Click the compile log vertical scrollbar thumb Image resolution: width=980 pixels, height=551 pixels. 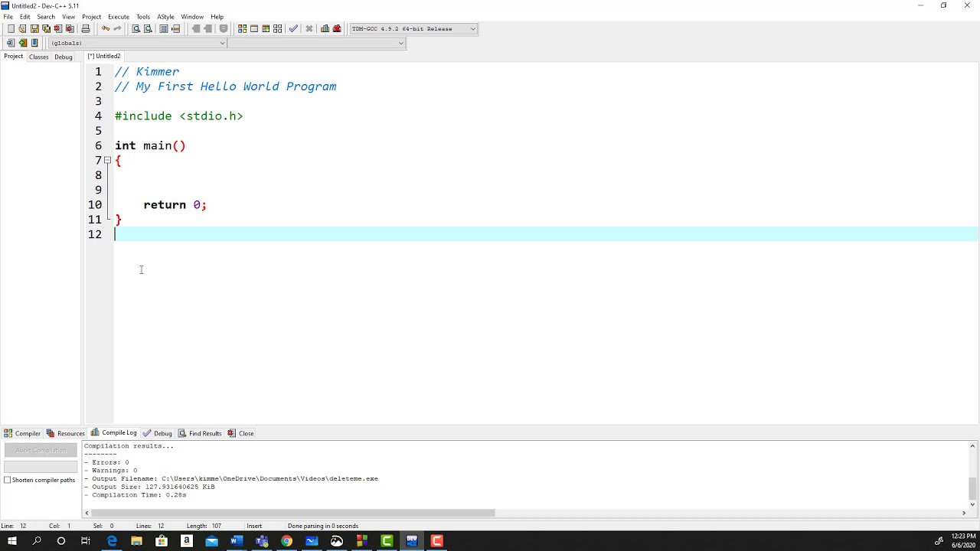click(x=972, y=487)
